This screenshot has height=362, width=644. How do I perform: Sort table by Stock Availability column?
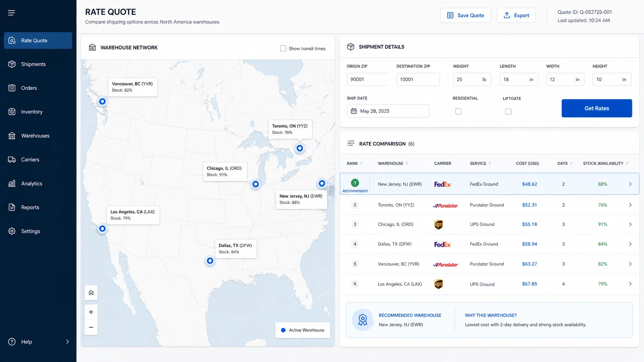605,163
